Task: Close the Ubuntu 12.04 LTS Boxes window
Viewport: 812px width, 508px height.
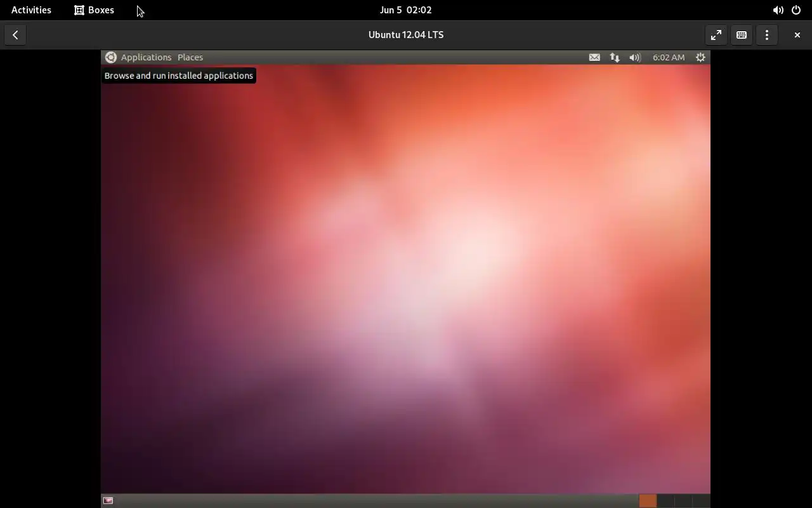Action: (797, 35)
